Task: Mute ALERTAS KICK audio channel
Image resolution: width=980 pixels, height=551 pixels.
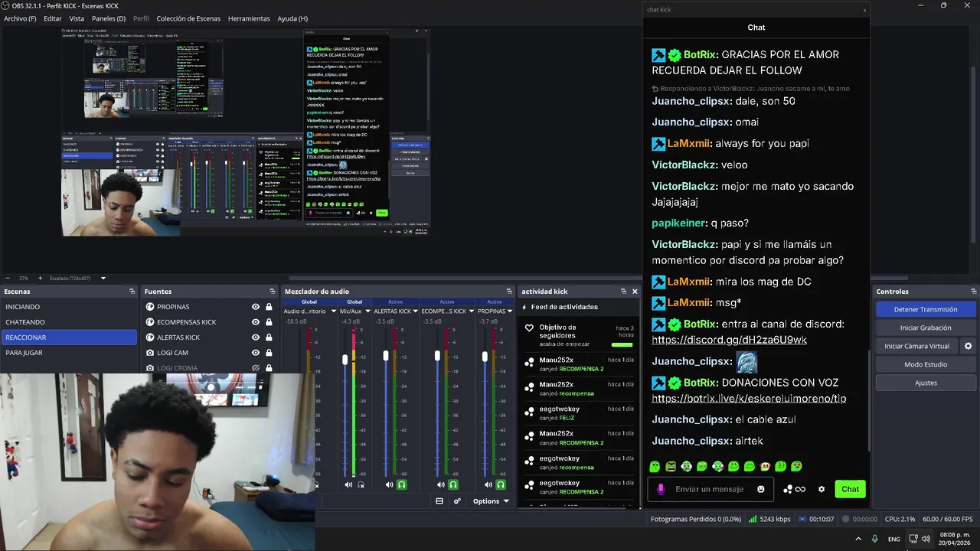Action: click(389, 484)
